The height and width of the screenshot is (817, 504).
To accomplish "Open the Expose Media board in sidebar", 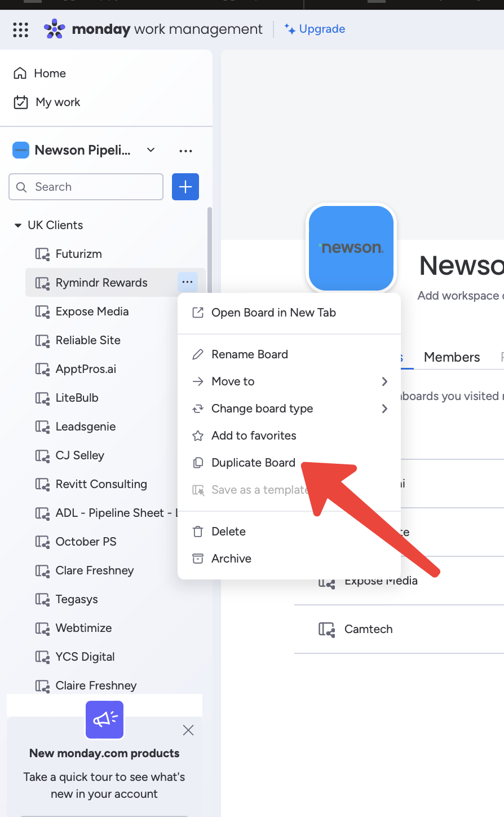I will tap(92, 311).
